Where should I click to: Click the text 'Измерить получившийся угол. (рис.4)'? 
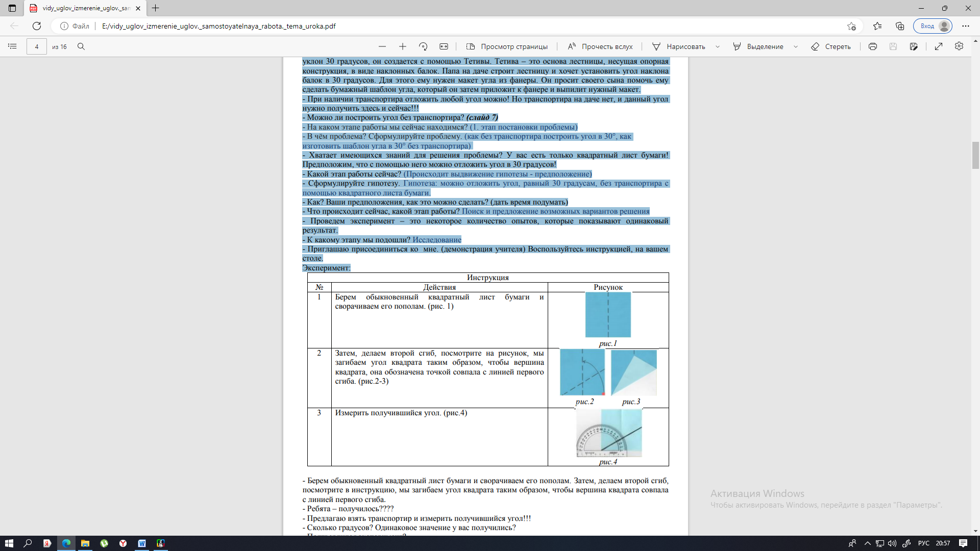[401, 413]
